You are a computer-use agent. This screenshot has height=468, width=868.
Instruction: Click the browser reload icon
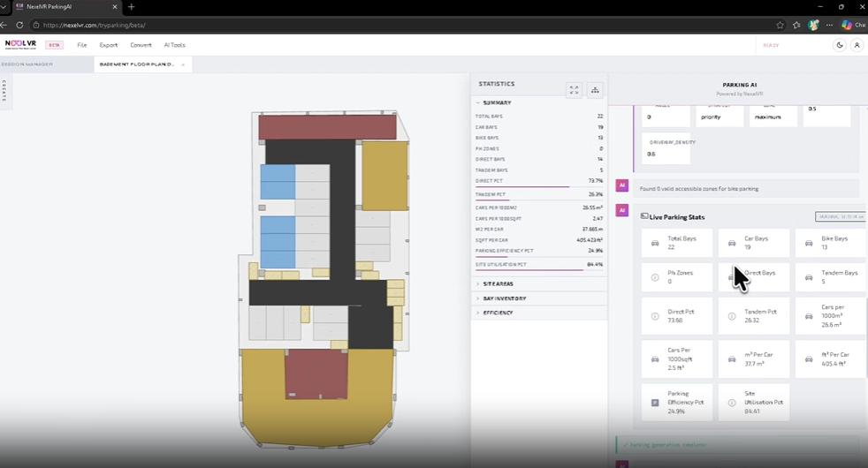click(x=19, y=25)
